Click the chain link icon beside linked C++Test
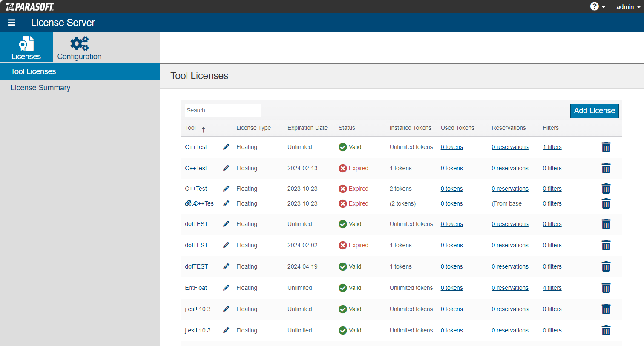The height and width of the screenshot is (346, 644). [188, 203]
